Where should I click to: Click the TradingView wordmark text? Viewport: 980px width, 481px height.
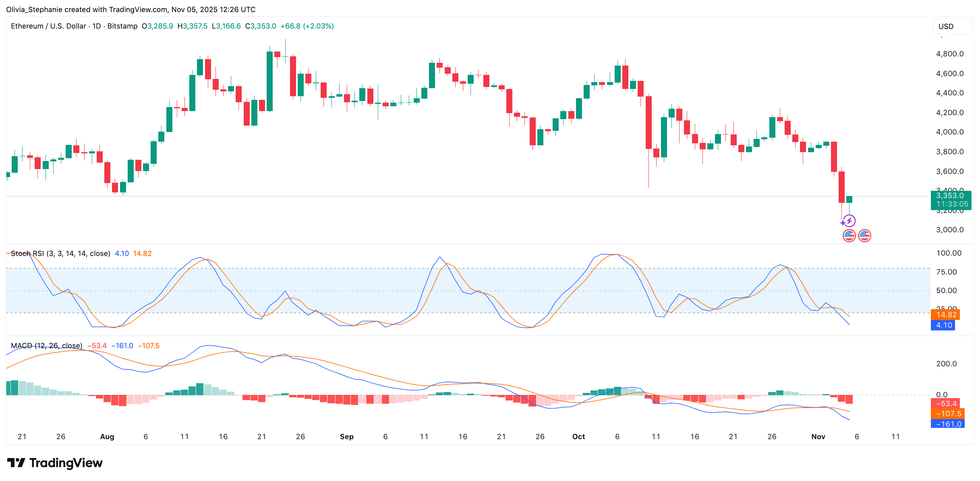[x=66, y=463]
